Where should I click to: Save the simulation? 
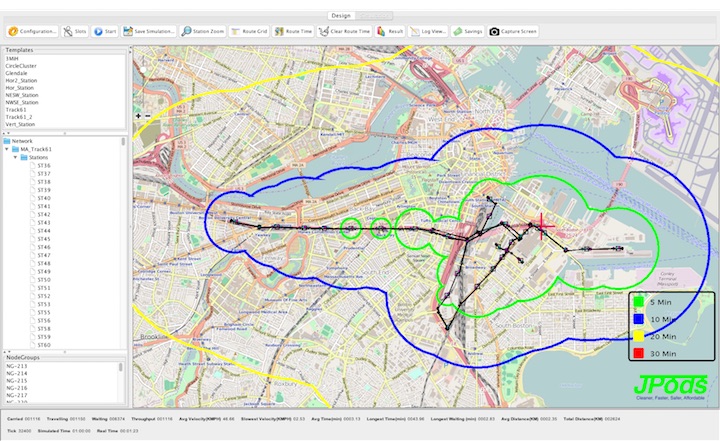(149, 31)
